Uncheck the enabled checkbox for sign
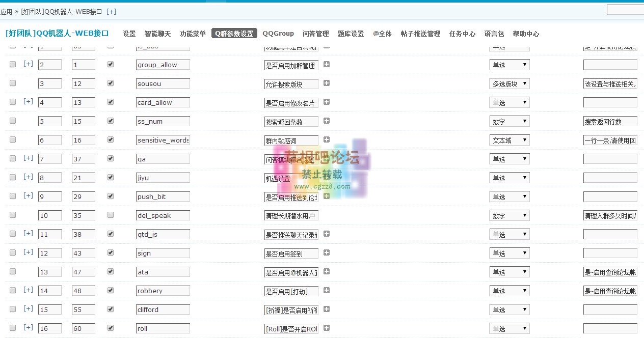644x338 pixels. pyautogui.click(x=111, y=253)
